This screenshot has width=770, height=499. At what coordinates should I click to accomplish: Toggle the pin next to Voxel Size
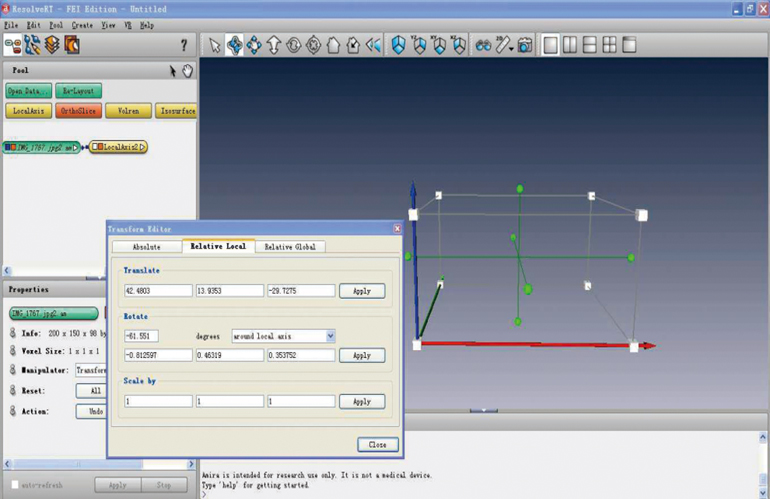[13, 351]
